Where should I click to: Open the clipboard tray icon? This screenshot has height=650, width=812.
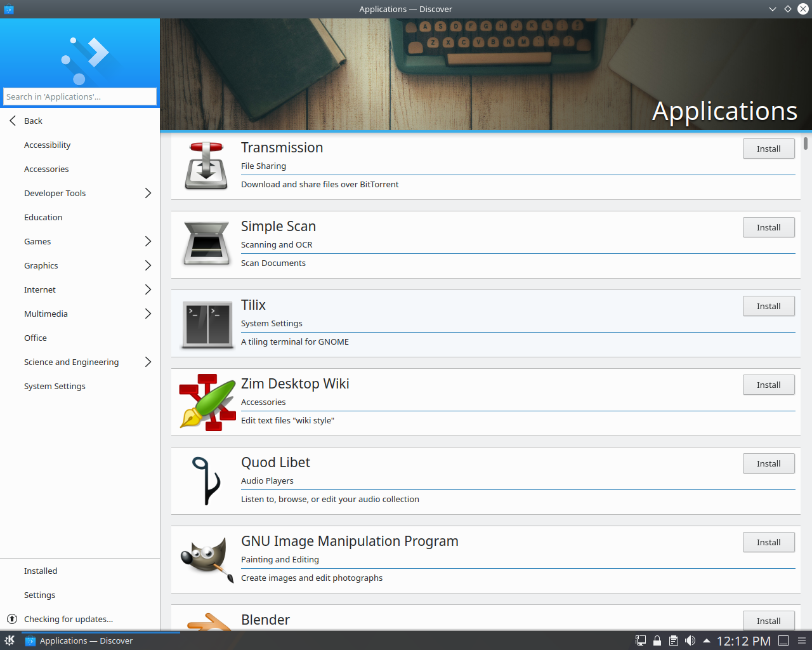tap(674, 640)
